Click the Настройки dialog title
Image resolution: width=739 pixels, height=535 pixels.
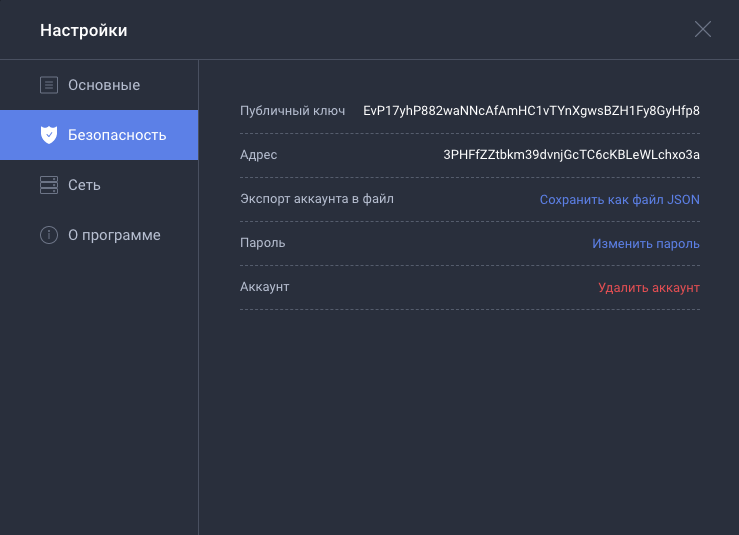84,30
